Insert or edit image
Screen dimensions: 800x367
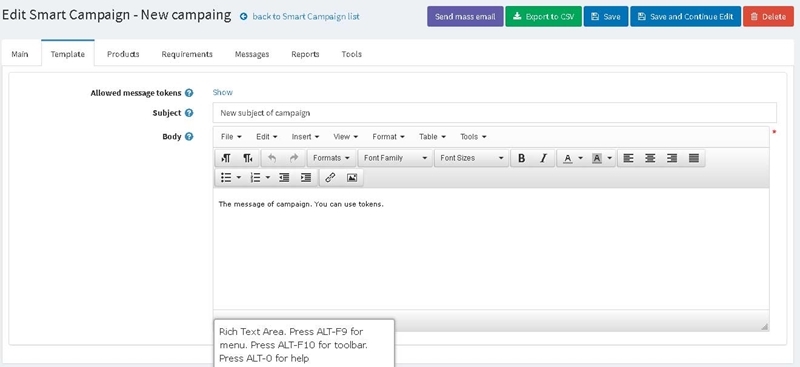tap(352, 177)
